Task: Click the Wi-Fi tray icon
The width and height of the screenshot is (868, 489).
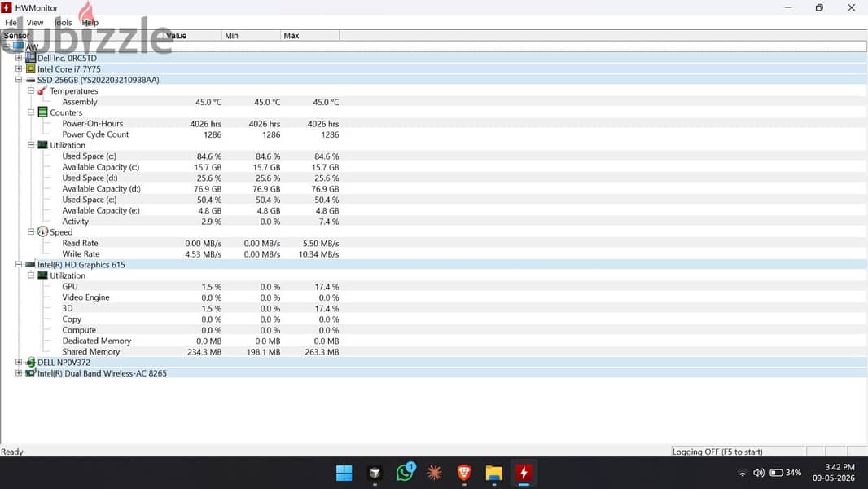Action: [x=743, y=473]
